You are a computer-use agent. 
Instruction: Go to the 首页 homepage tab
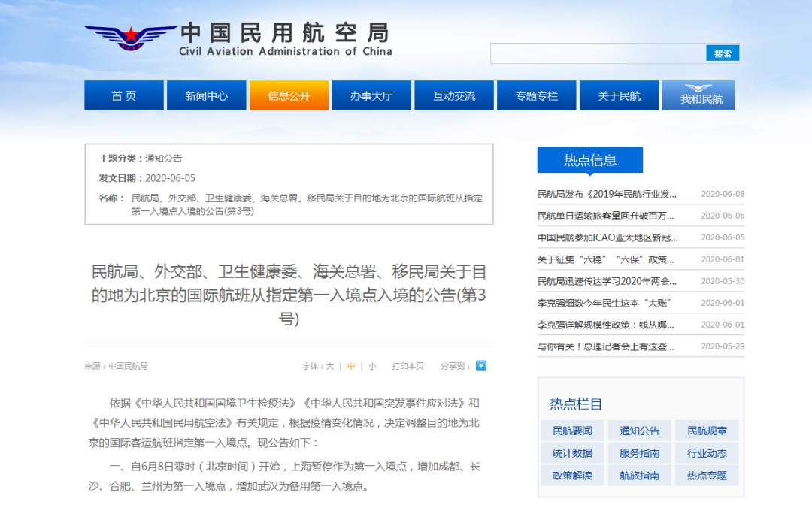tap(123, 95)
